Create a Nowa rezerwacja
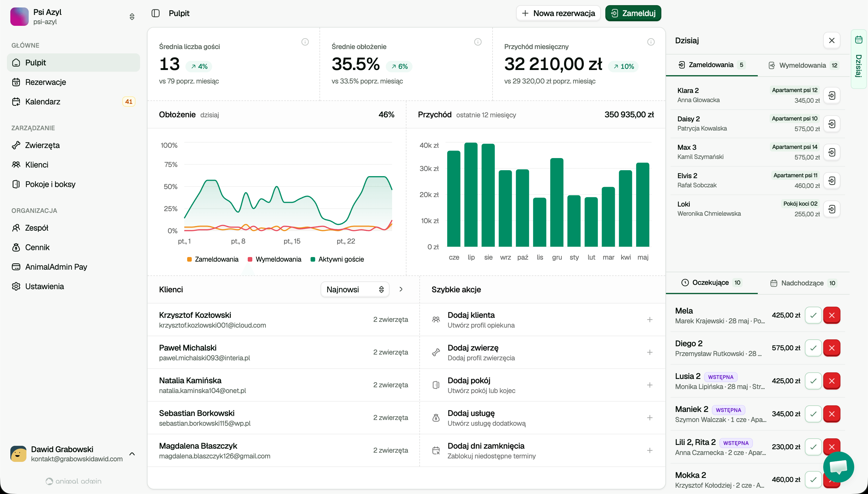This screenshot has height=494, width=868. coord(558,13)
